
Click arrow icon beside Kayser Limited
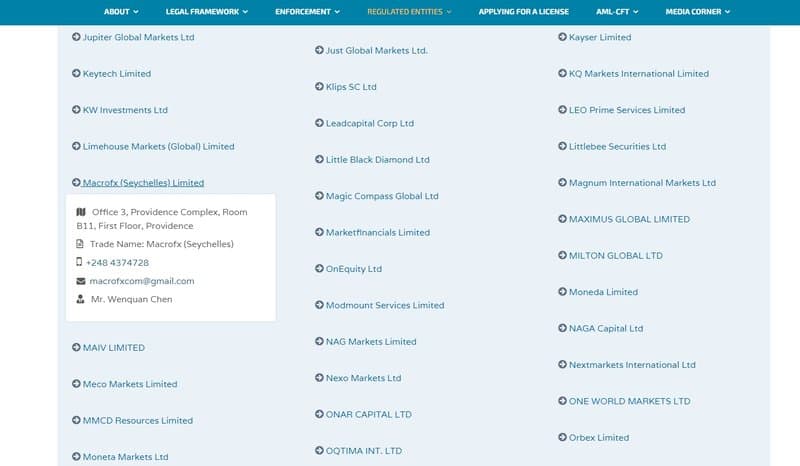[x=562, y=37]
